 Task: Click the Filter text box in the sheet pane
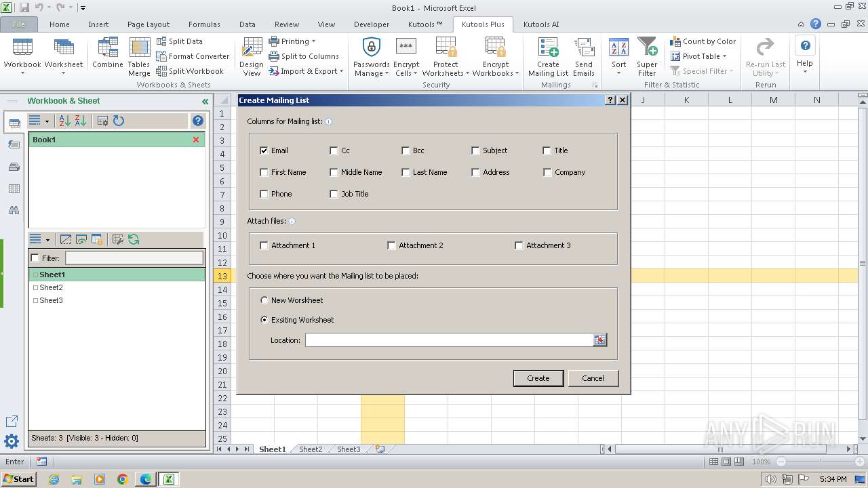pyautogui.click(x=134, y=258)
